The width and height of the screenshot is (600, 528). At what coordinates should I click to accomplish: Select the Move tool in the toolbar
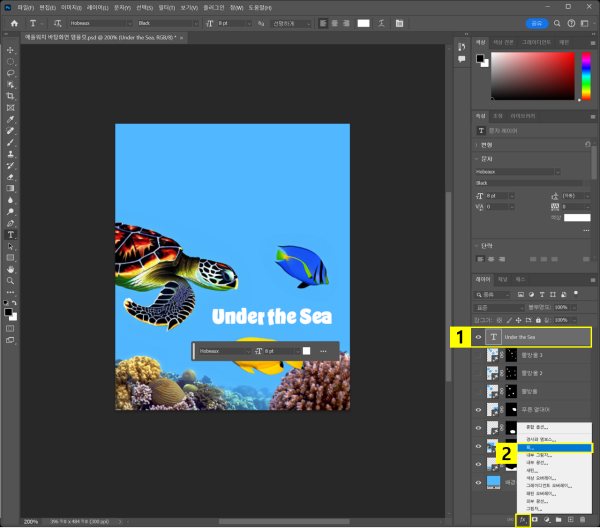coord(10,49)
